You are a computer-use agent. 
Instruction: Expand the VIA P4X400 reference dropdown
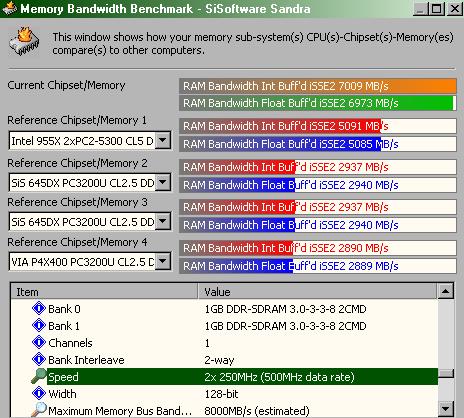point(163,261)
